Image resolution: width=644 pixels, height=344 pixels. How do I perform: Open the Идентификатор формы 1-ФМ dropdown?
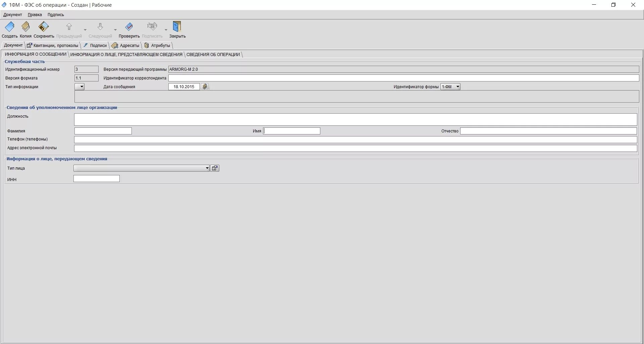coord(450,87)
